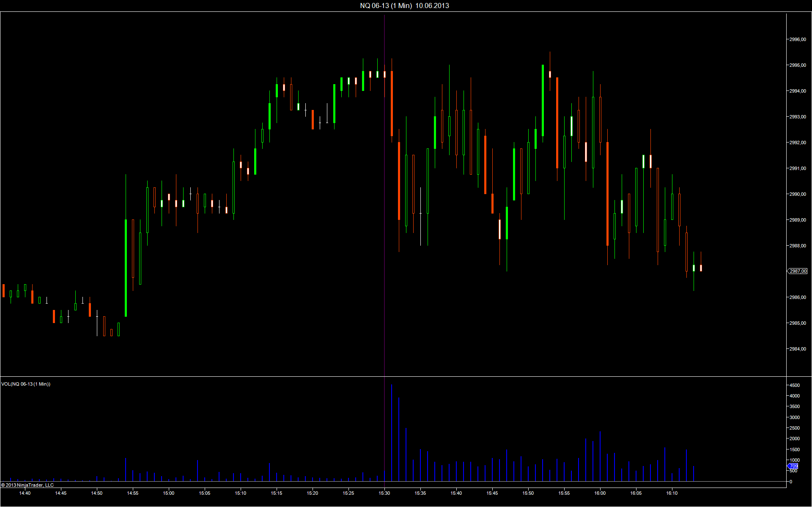
Task: Select the VOL(NQ 06-13 (1 Min)) indicator label
Action: click(26, 384)
